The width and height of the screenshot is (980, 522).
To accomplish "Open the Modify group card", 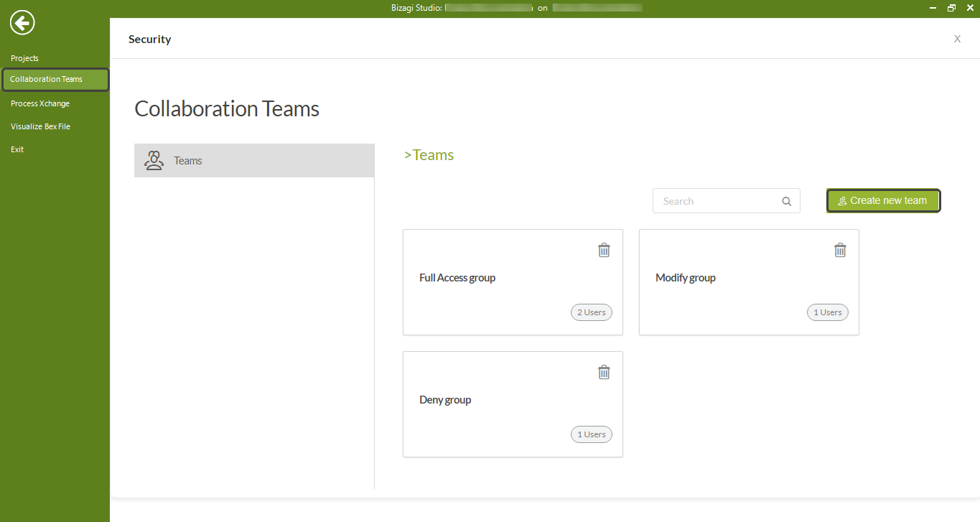I will 686,278.
